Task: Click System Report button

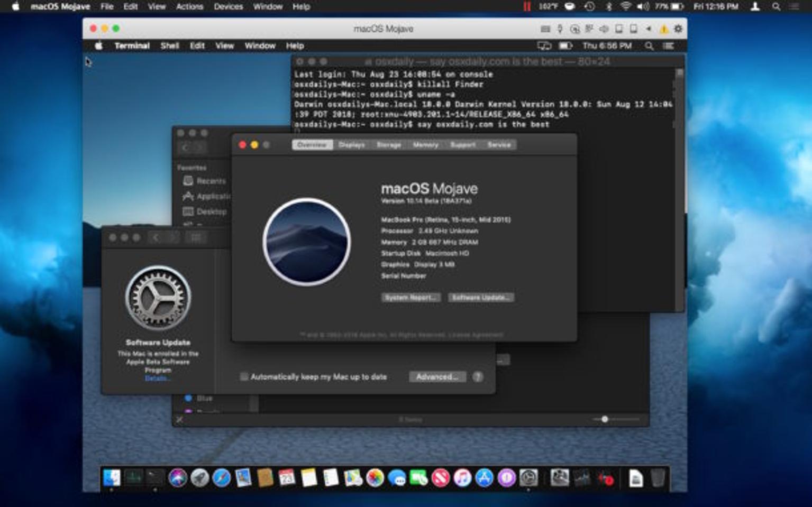Action: [x=411, y=298]
